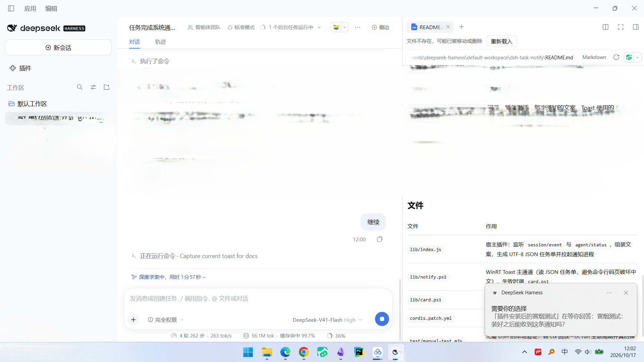Open toast notification options ellipsis
This screenshot has width=644, height=362.
point(609,293)
